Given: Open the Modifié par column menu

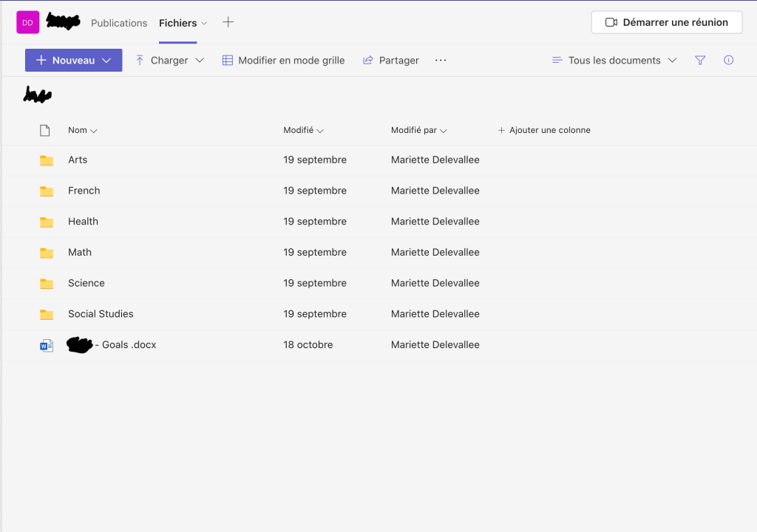Looking at the screenshot, I should (418, 131).
